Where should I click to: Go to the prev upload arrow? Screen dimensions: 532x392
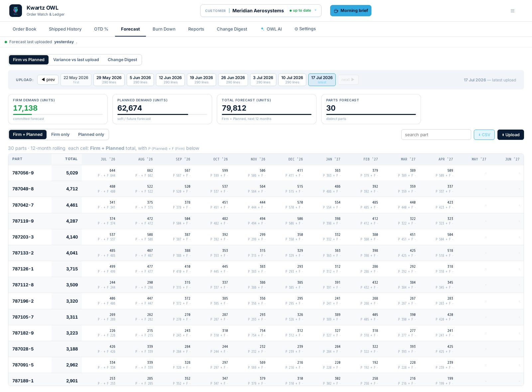coord(48,80)
